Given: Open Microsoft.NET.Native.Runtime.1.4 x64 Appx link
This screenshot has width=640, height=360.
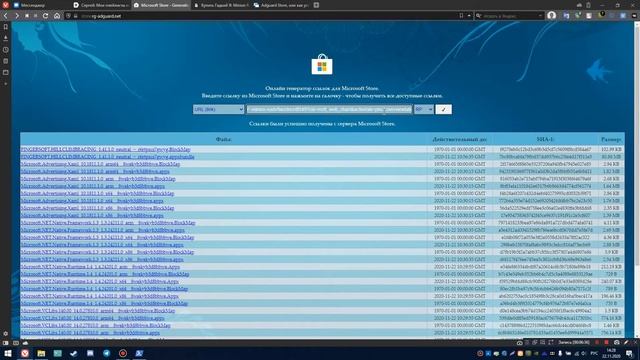Looking at the screenshot, I should 100,281.
